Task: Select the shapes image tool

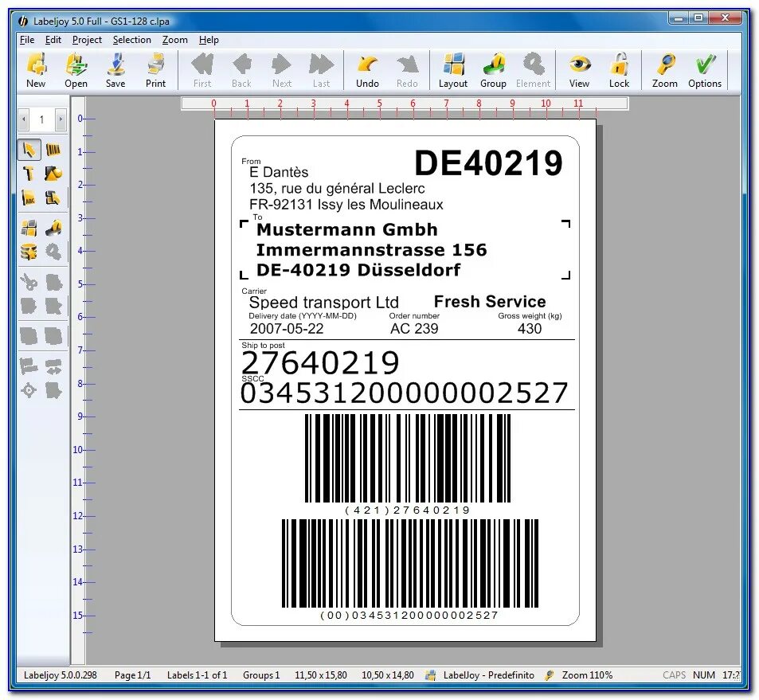Action: click(53, 174)
